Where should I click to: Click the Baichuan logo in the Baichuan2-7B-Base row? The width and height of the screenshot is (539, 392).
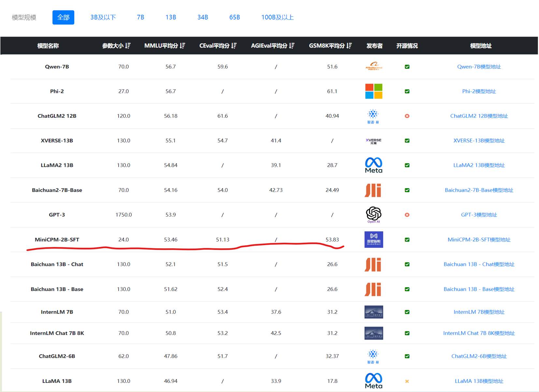click(x=373, y=190)
